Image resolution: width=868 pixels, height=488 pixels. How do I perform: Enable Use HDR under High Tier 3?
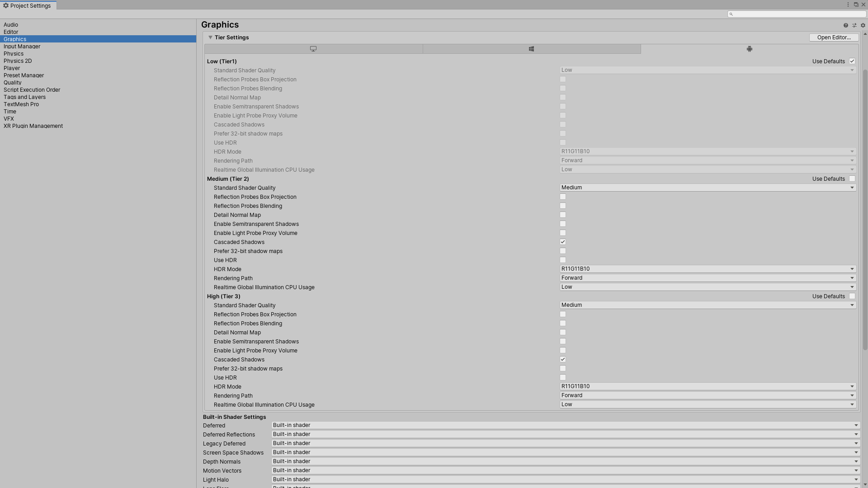[x=563, y=377]
